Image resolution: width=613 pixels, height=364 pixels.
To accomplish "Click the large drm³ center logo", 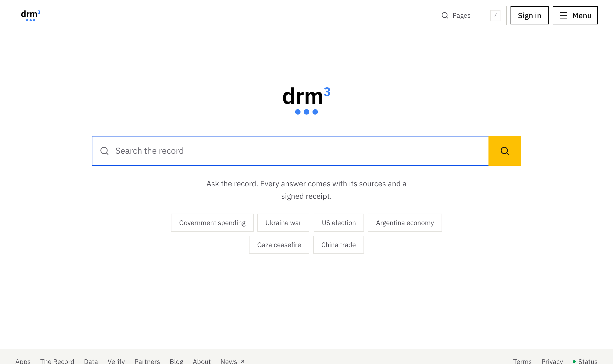I will pos(306,101).
